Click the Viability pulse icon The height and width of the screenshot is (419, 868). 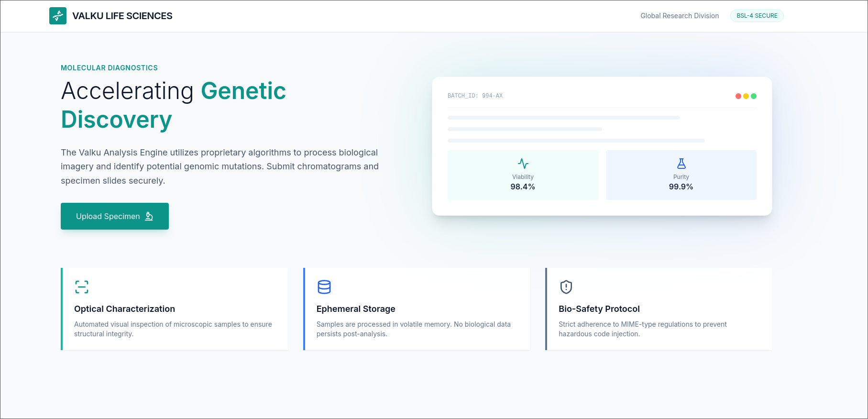(x=523, y=164)
